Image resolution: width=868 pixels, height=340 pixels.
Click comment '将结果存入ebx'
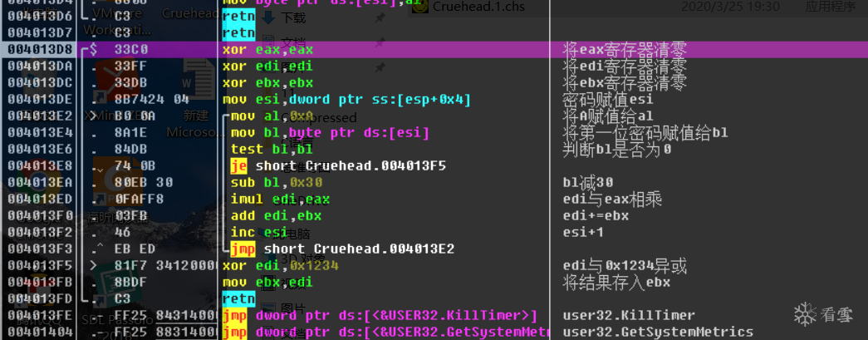(616, 282)
